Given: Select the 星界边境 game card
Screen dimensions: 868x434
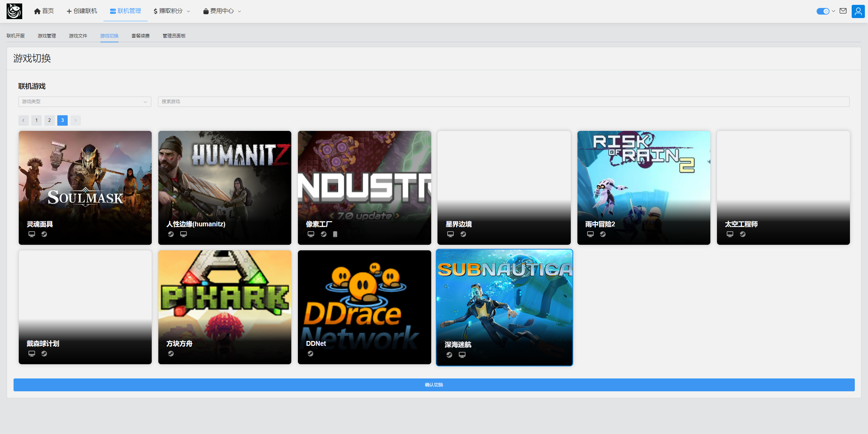Looking at the screenshot, I should [x=504, y=188].
